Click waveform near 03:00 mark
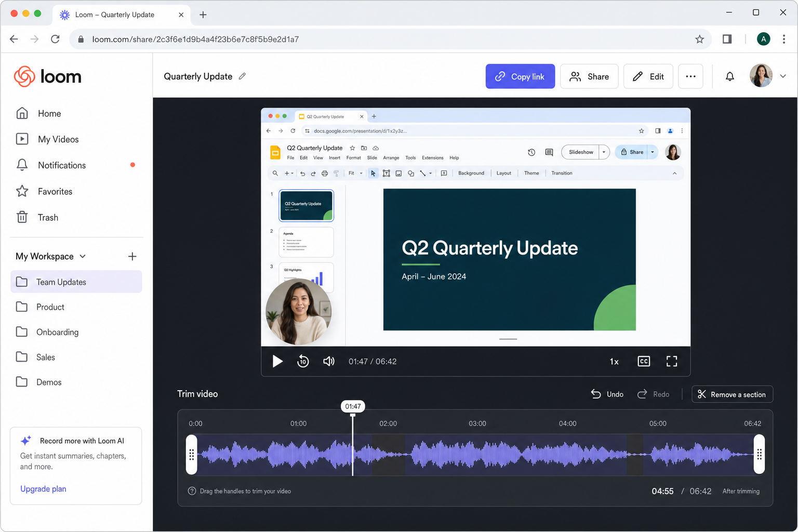 pos(477,455)
